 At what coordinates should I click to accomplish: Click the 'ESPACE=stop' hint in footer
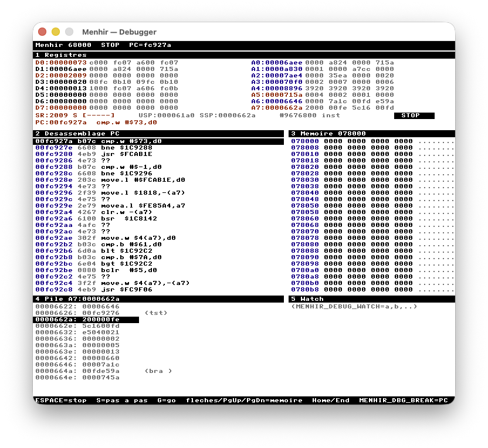[x=61, y=401]
